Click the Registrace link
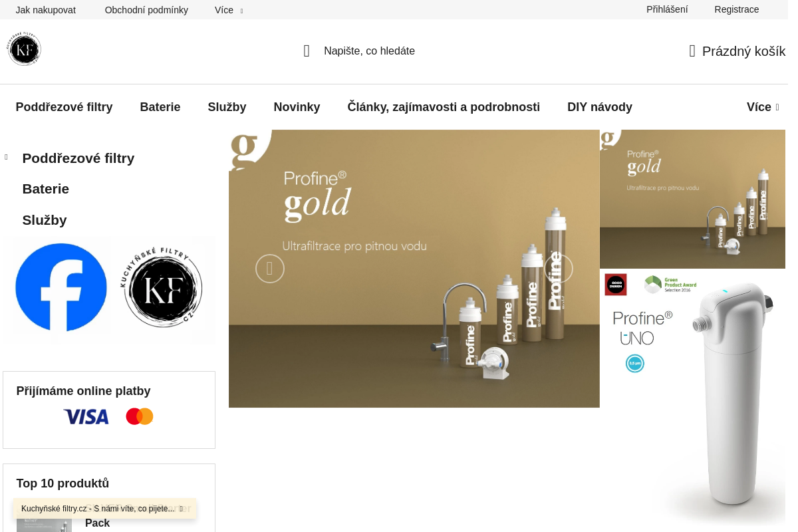798x532 pixels. [736, 9]
